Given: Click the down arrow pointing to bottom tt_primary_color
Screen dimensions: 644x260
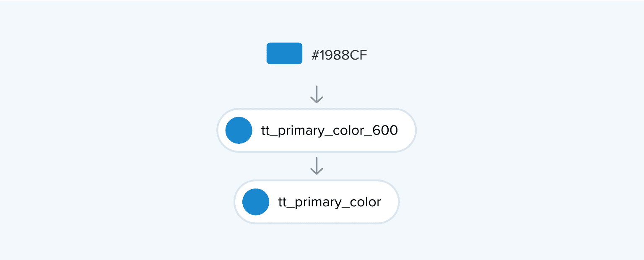Looking at the screenshot, I should (x=317, y=166).
